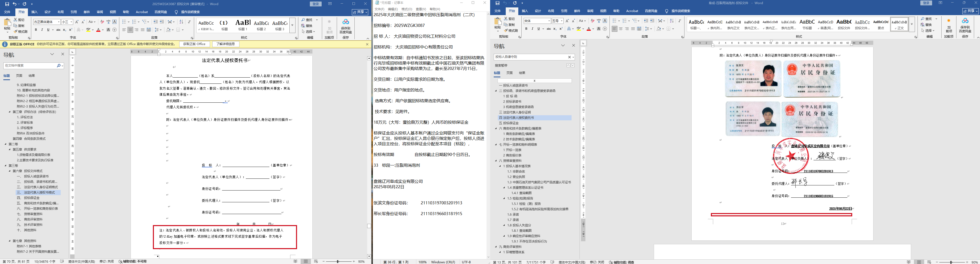Click 了解详细信息 button
The height and width of the screenshot is (264, 980).
tap(226, 44)
